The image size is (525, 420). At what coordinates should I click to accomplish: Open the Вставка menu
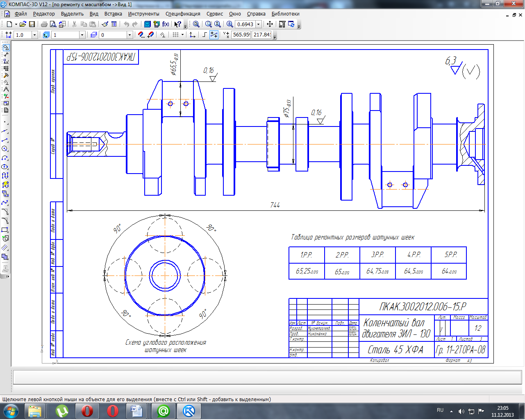(x=113, y=14)
